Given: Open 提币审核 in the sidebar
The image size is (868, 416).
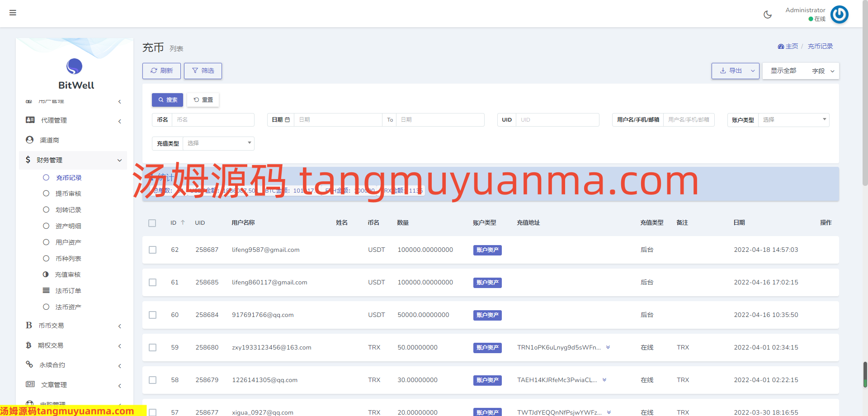Looking at the screenshot, I should 68,194.
